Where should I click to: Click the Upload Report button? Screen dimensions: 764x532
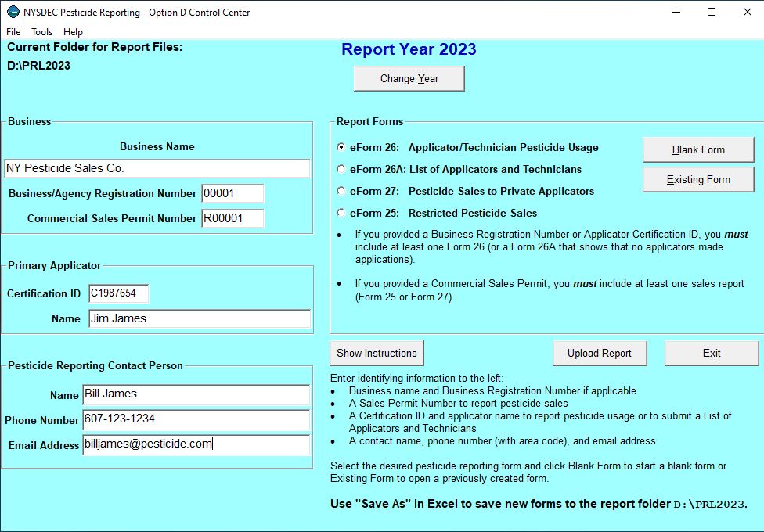(600, 353)
